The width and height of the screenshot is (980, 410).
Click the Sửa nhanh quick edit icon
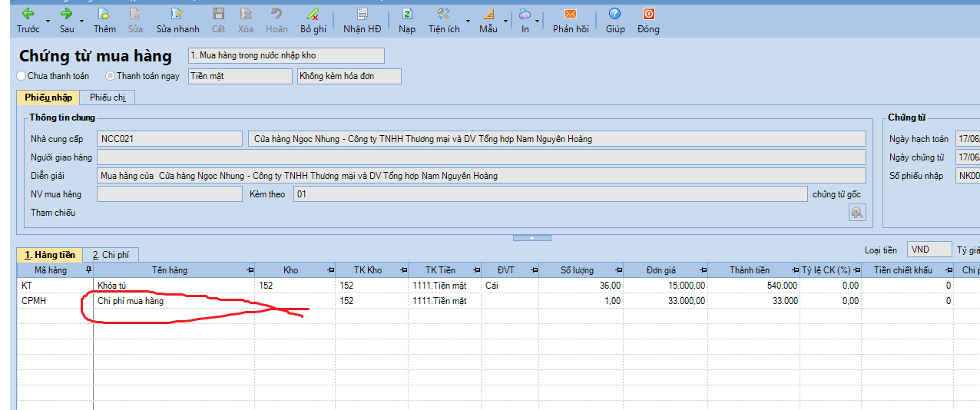[x=177, y=14]
